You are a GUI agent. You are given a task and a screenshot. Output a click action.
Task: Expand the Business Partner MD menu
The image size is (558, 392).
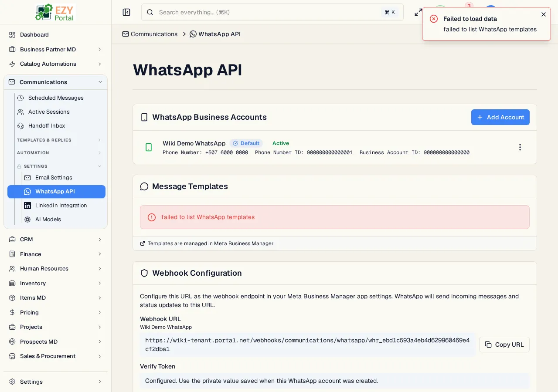point(100,50)
